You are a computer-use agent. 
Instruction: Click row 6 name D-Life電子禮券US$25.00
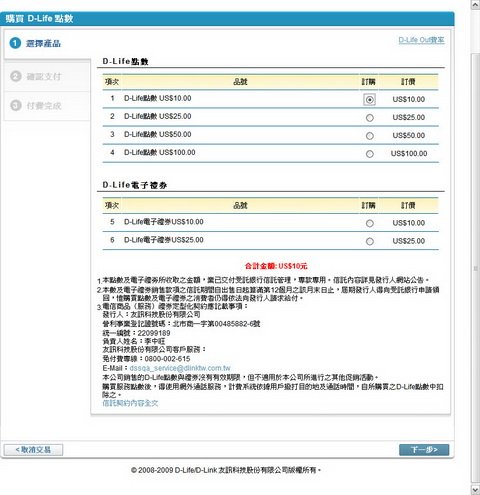[163, 240]
